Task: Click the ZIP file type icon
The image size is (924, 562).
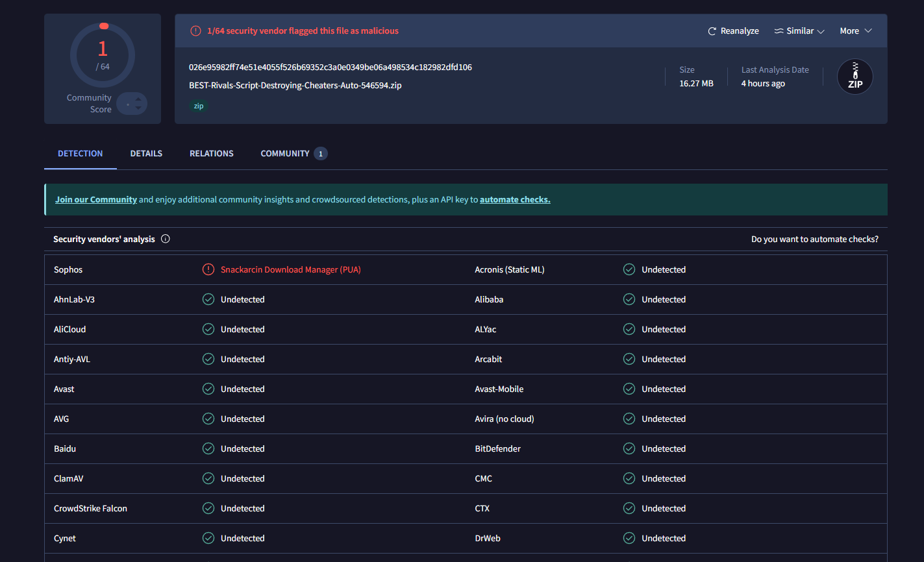Action: pos(855,77)
